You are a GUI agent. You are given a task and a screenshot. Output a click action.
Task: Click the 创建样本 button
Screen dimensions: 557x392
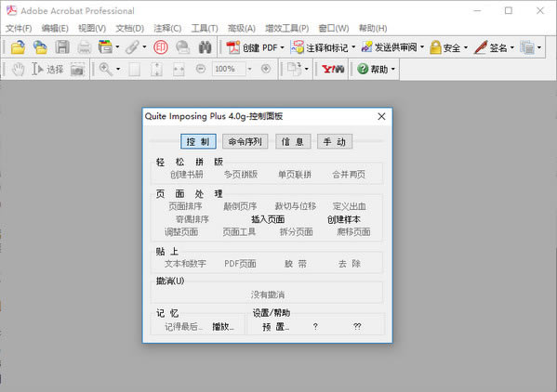point(343,219)
